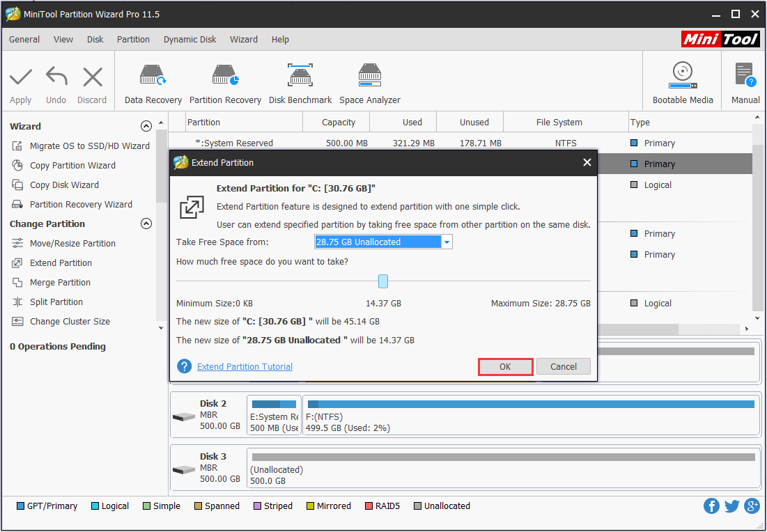This screenshot has width=767, height=532.
Task: Click the Striped legend swatch
Action: (257, 506)
